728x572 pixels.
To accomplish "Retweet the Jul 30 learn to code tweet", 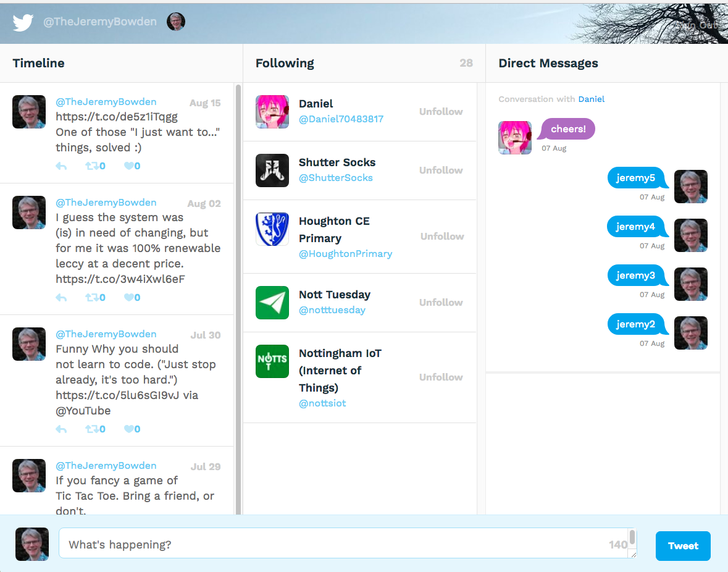I will [x=95, y=429].
